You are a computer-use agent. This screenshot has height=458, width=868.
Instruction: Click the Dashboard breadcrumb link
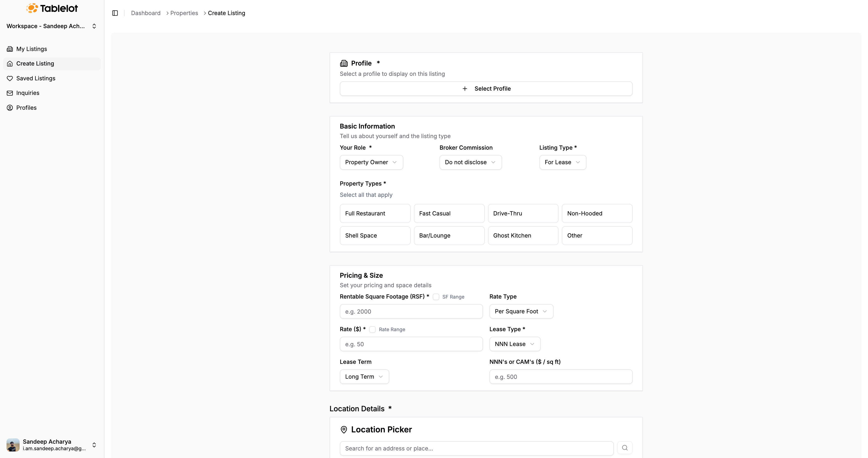(x=146, y=13)
